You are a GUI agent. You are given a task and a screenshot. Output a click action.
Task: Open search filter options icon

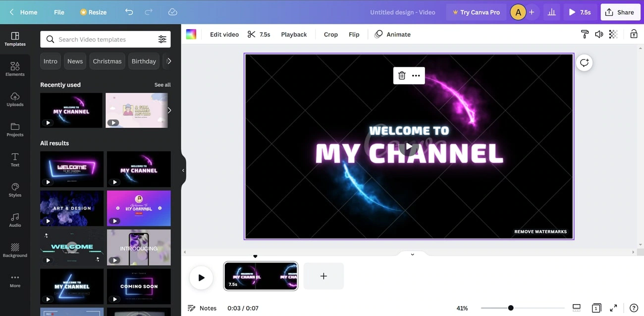162,39
